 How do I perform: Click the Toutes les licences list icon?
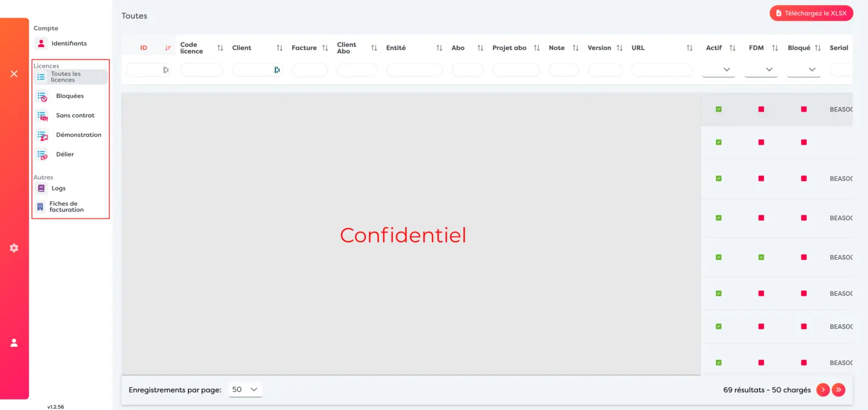point(41,77)
